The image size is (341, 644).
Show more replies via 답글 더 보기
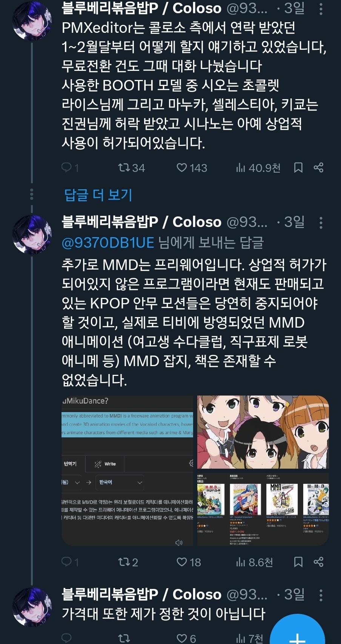(98, 195)
